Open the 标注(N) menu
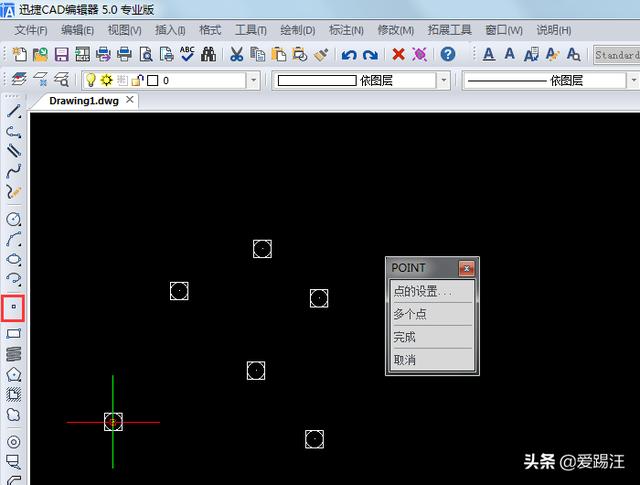Image resolution: width=640 pixels, height=485 pixels. pos(346,30)
